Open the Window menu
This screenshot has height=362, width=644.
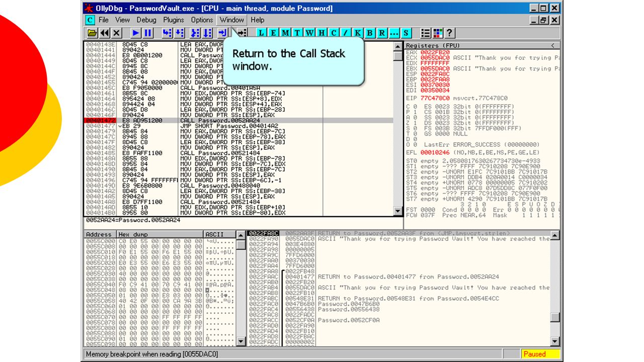231,20
